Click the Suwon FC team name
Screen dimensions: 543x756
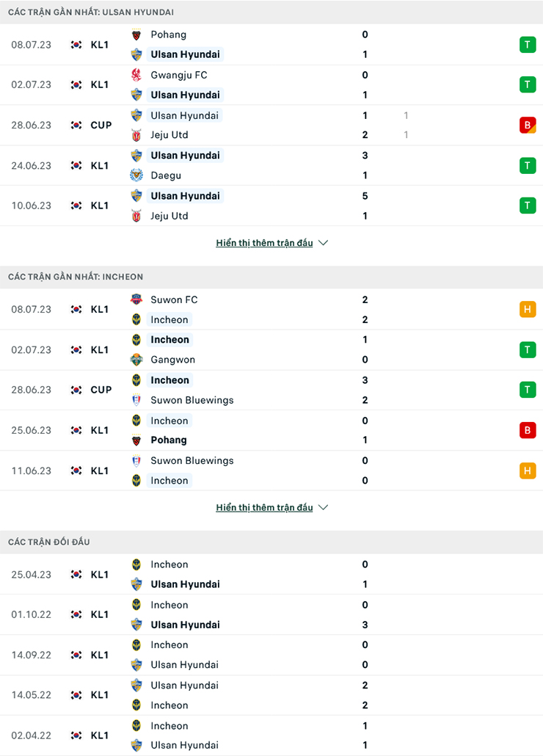click(174, 299)
